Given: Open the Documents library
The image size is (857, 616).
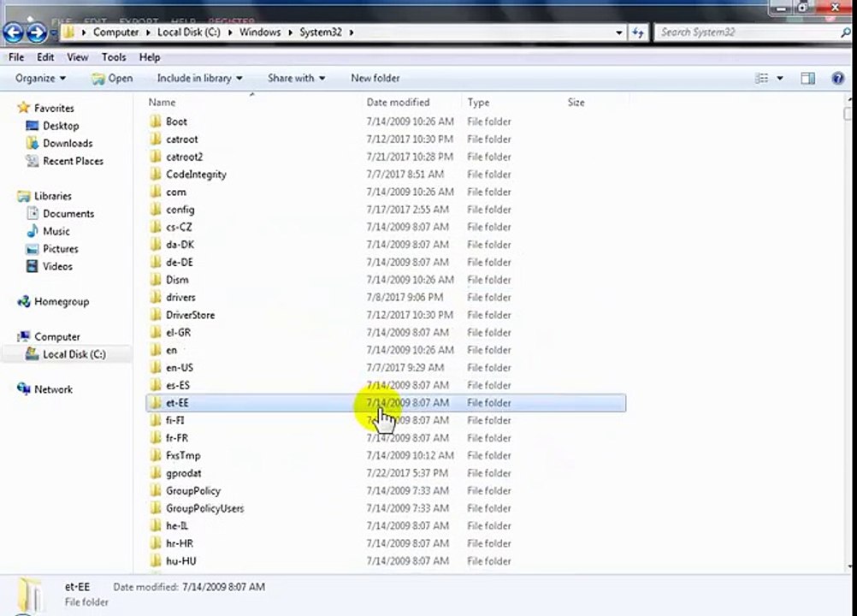Looking at the screenshot, I should (68, 213).
